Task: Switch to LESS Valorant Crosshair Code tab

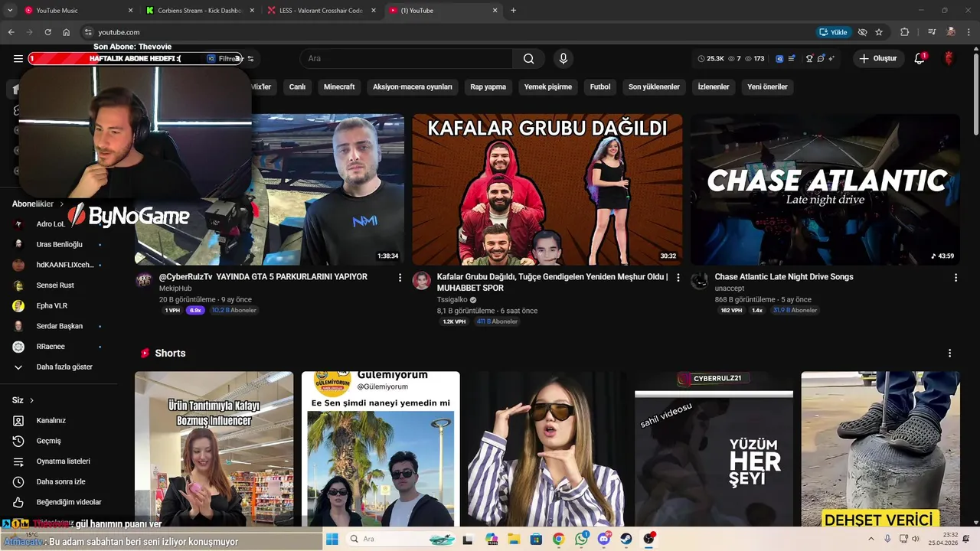Action: click(321, 11)
